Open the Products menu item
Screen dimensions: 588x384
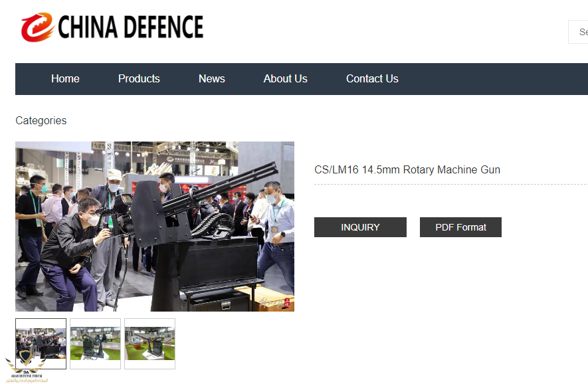click(x=139, y=78)
